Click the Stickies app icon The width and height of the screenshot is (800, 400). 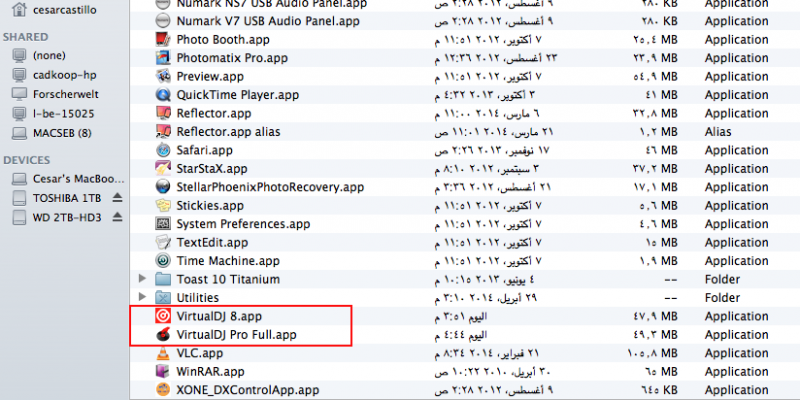(162, 206)
